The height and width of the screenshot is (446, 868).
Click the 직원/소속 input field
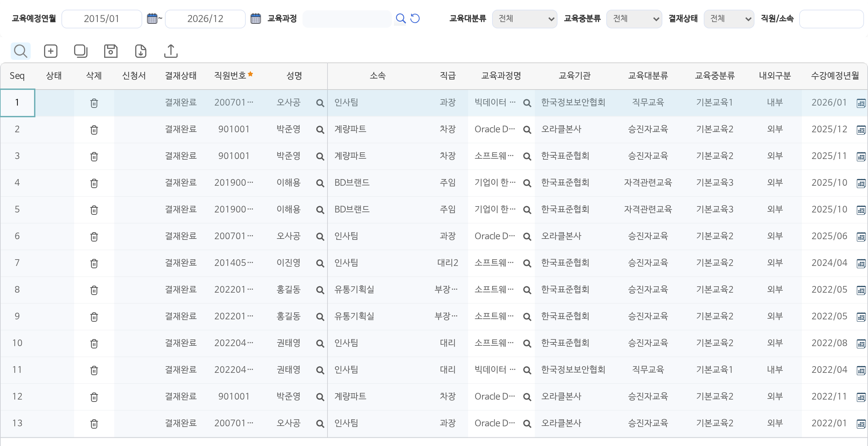(831, 19)
